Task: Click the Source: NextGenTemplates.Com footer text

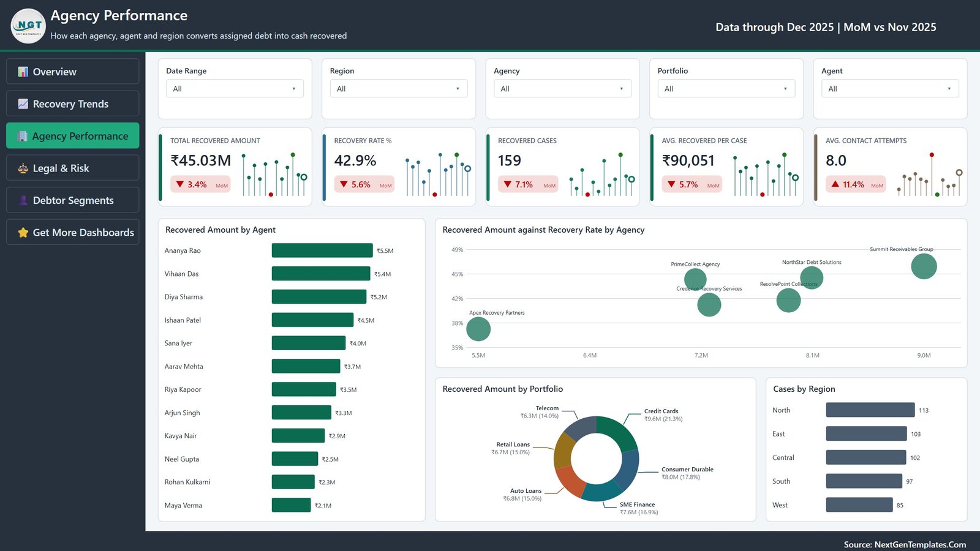Action: pos(905,544)
